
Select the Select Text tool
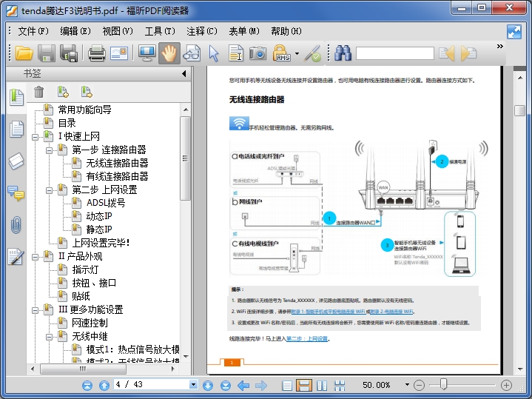point(236,53)
